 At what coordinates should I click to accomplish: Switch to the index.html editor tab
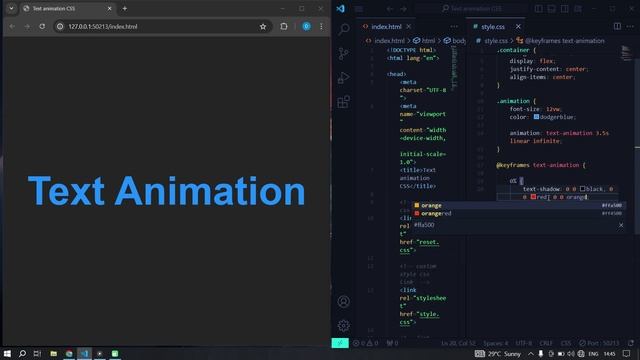386,27
